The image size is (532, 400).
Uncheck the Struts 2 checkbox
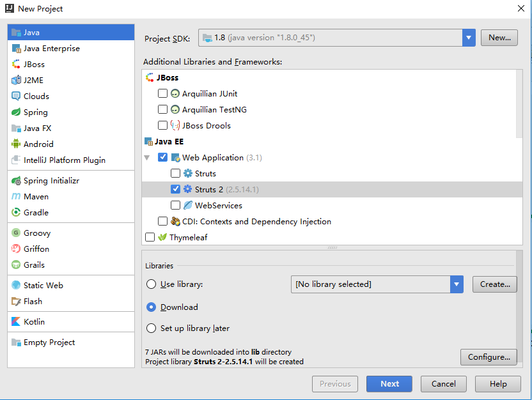tap(175, 189)
